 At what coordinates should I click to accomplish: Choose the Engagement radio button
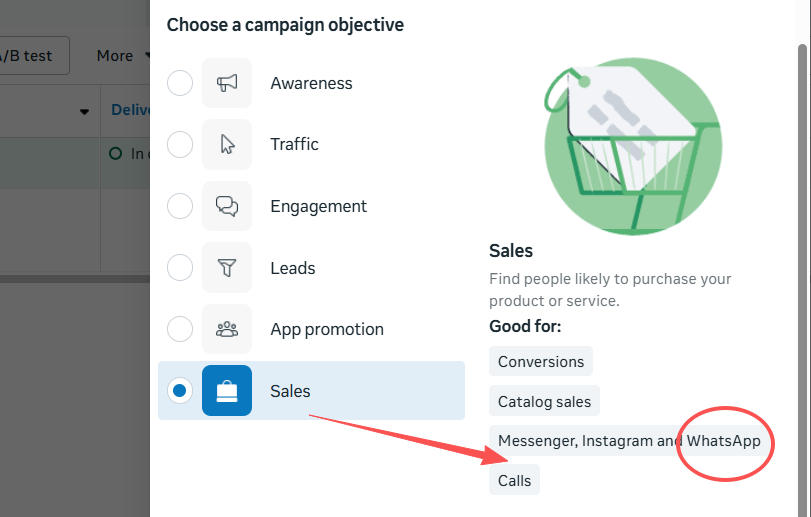[x=180, y=207]
